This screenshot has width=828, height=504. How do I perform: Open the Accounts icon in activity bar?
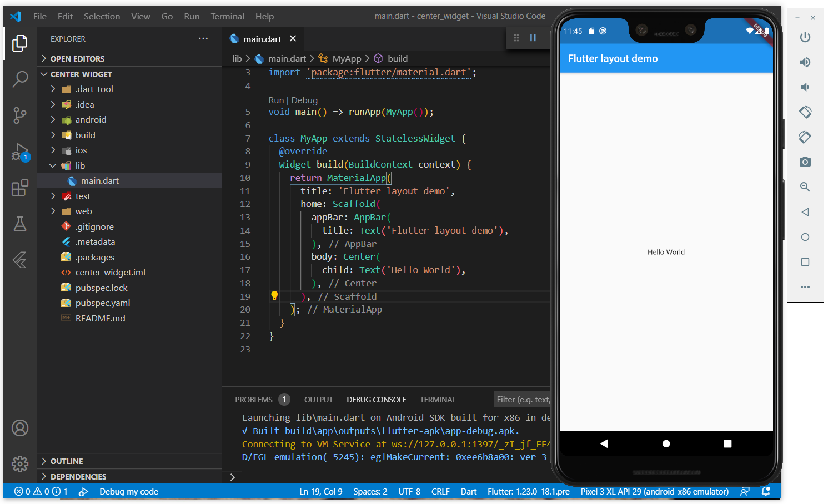[x=20, y=428]
